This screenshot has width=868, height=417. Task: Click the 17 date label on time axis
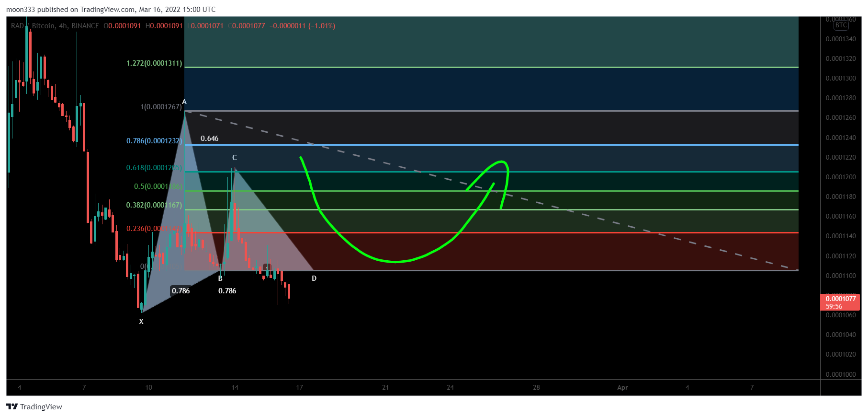299,388
